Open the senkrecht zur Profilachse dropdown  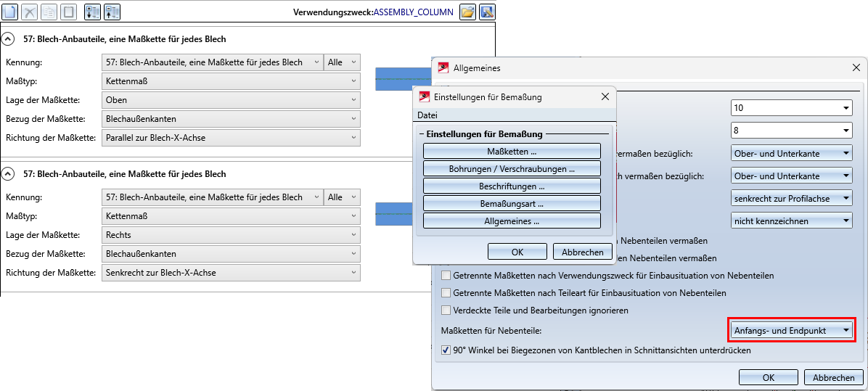tap(791, 199)
